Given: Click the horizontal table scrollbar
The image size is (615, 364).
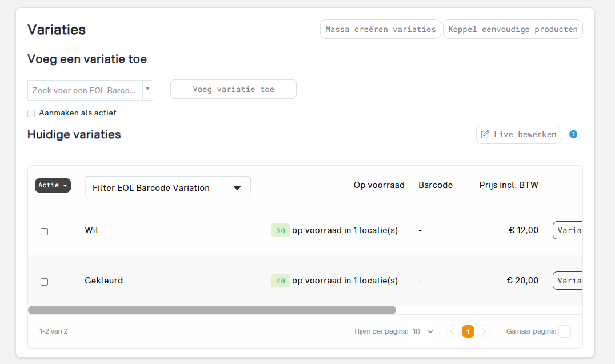Looking at the screenshot, I should point(212,310).
